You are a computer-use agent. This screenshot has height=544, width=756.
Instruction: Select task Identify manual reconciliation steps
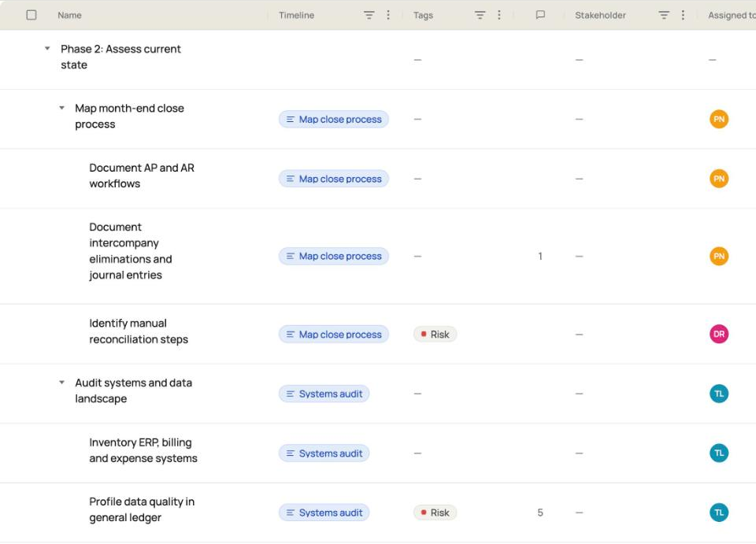139,331
